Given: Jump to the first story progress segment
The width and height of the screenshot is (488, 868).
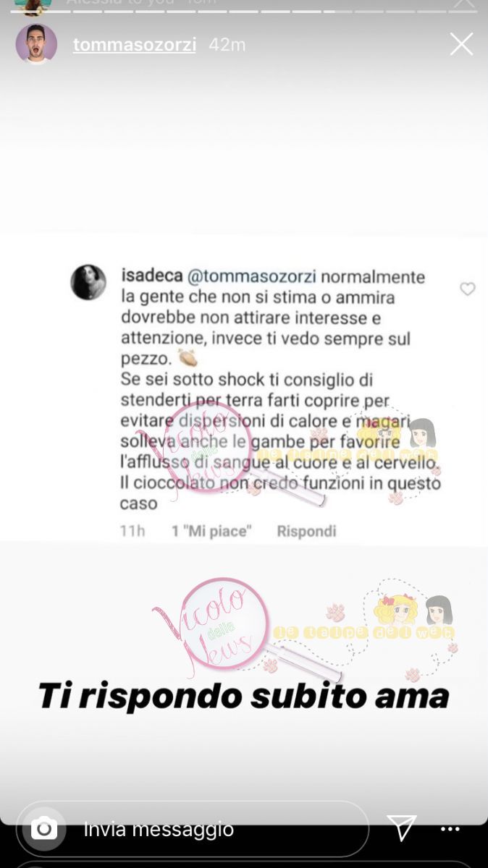Looking at the screenshot, I should [x=25, y=12].
